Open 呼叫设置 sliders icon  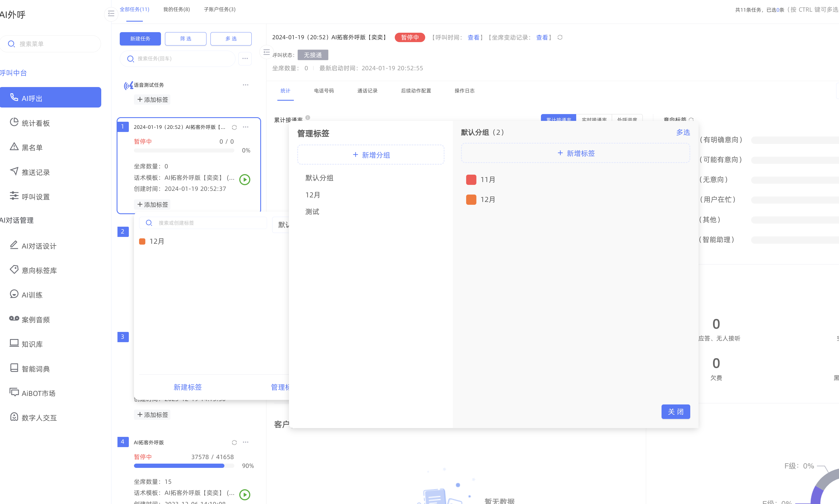tap(14, 196)
